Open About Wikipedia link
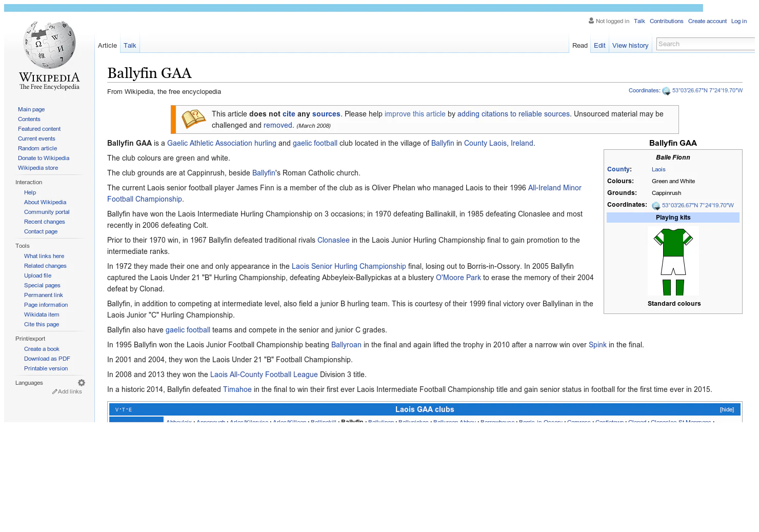 click(45, 202)
